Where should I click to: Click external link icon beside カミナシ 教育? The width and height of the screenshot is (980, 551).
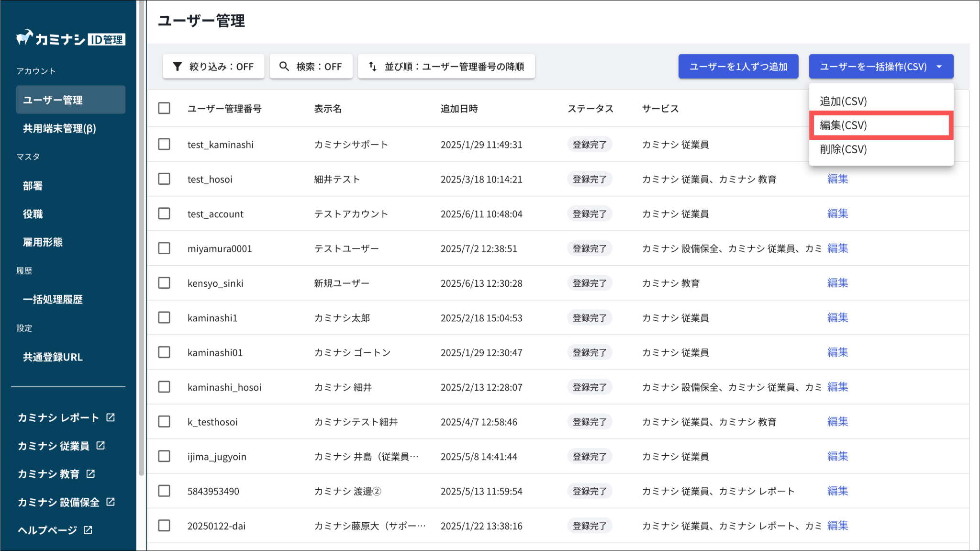coord(90,473)
